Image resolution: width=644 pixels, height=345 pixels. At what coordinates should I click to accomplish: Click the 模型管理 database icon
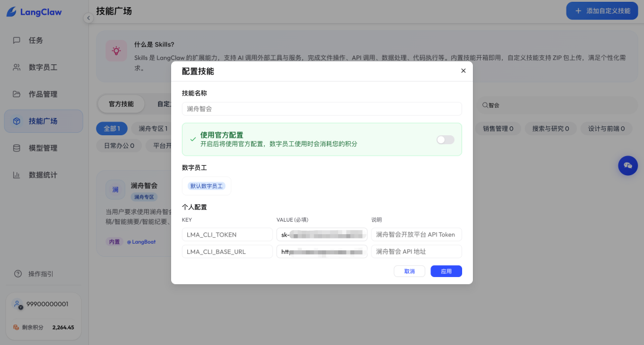pyautogui.click(x=17, y=148)
